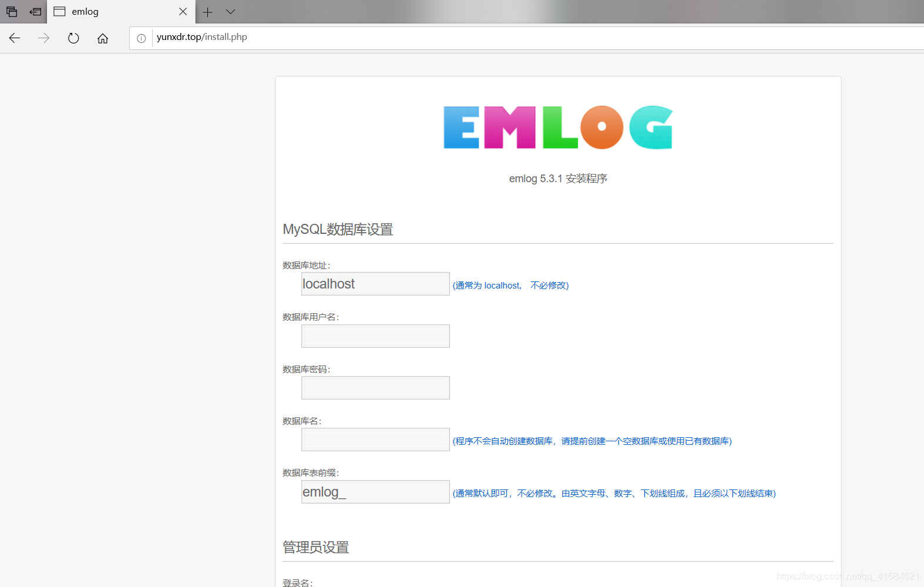Click the EMLOG logo image
Viewport: 924px width, 587px height.
558,128
